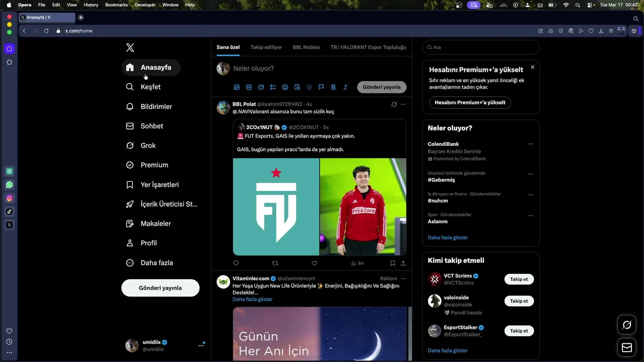The width and height of the screenshot is (644, 362).
Task: Open the TR | VALORANT Espor Topluluğu tab
Action: click(368, 47)
